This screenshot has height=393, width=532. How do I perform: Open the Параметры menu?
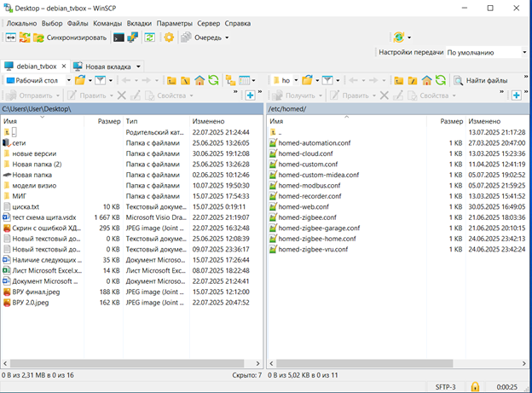click(175, 23)
